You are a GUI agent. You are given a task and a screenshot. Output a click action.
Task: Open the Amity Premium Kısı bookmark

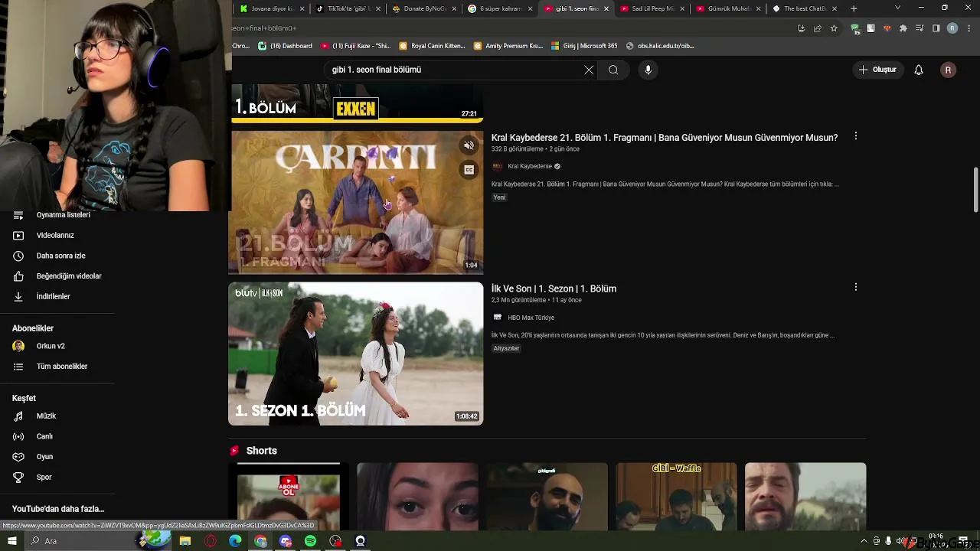508,46
